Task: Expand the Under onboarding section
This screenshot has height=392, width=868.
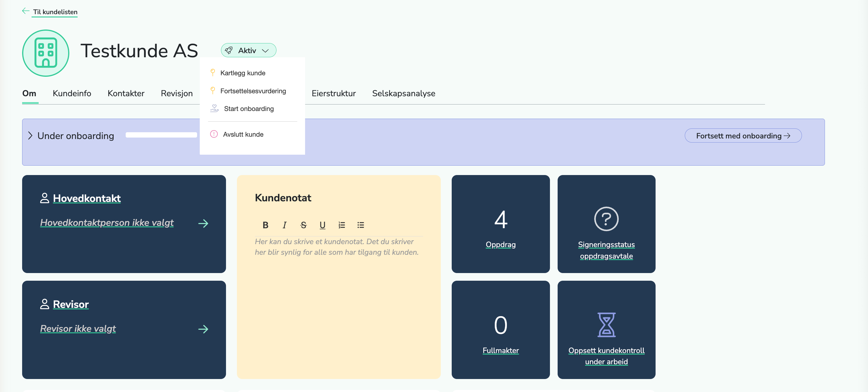Action: click(30, 136)
